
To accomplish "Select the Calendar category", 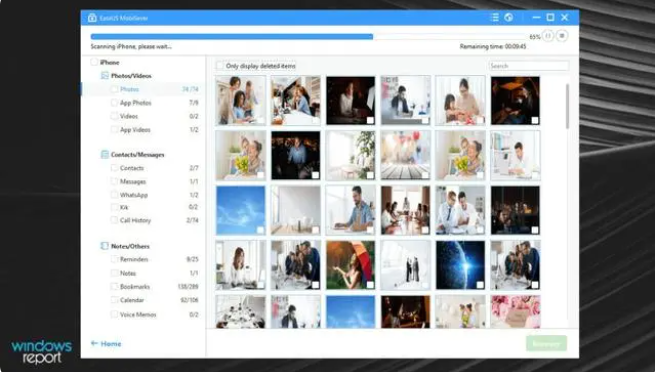I will 132,300.
